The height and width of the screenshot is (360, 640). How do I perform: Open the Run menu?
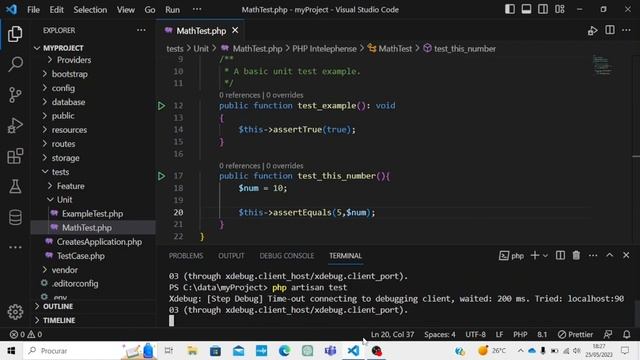click(172, 9)
